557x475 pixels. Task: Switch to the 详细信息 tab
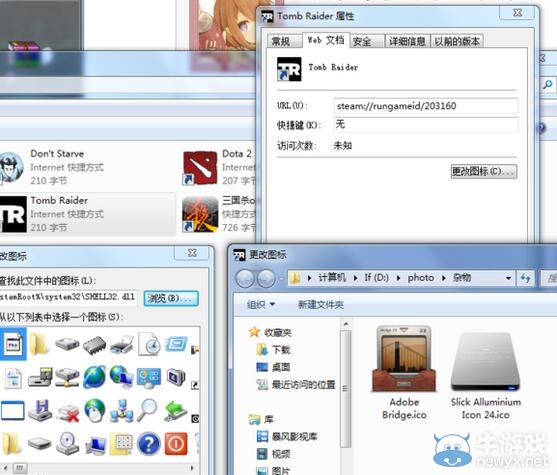pyautogui.click(x=407, y=41)
